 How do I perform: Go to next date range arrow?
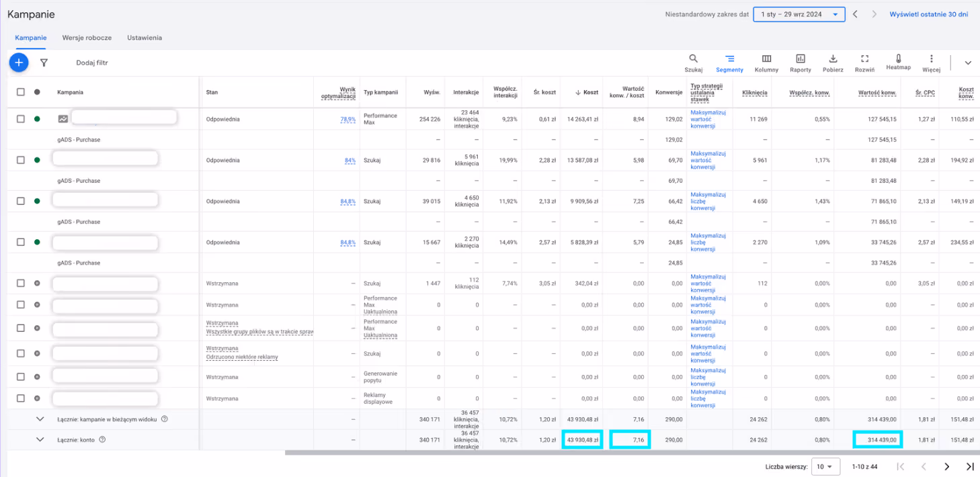pyautogui.click(x=874, y=14)
